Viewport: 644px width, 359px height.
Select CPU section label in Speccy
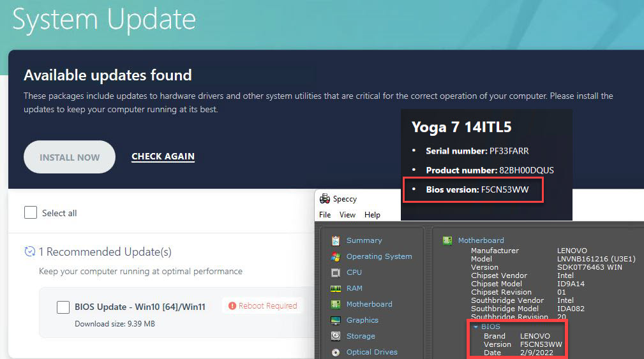[354, 272]
